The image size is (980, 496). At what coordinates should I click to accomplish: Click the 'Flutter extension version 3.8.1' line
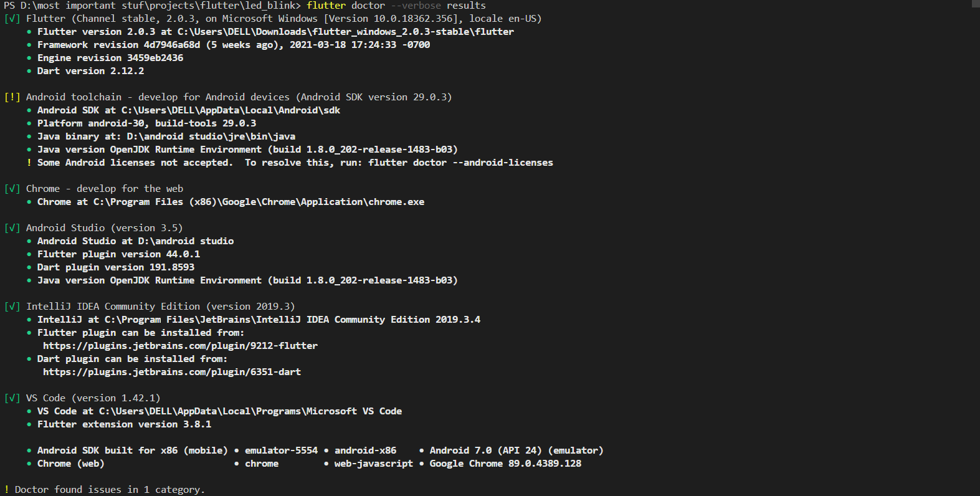coord(124,424)
